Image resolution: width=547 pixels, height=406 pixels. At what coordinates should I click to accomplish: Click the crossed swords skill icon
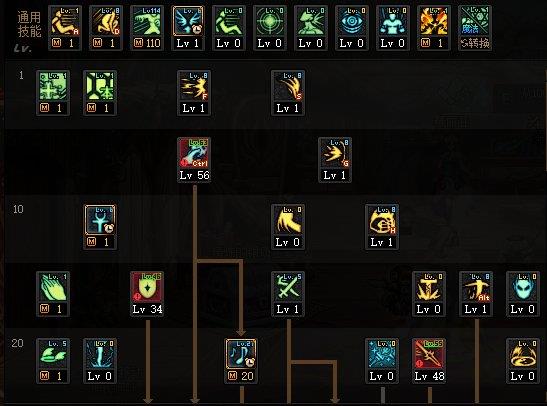(x=288, y=287)
